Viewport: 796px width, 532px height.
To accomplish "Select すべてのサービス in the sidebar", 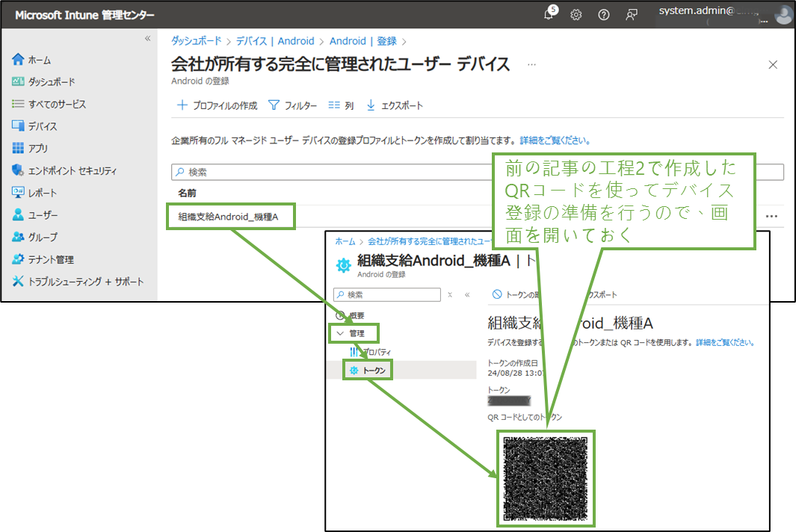I will coord(49,104).
